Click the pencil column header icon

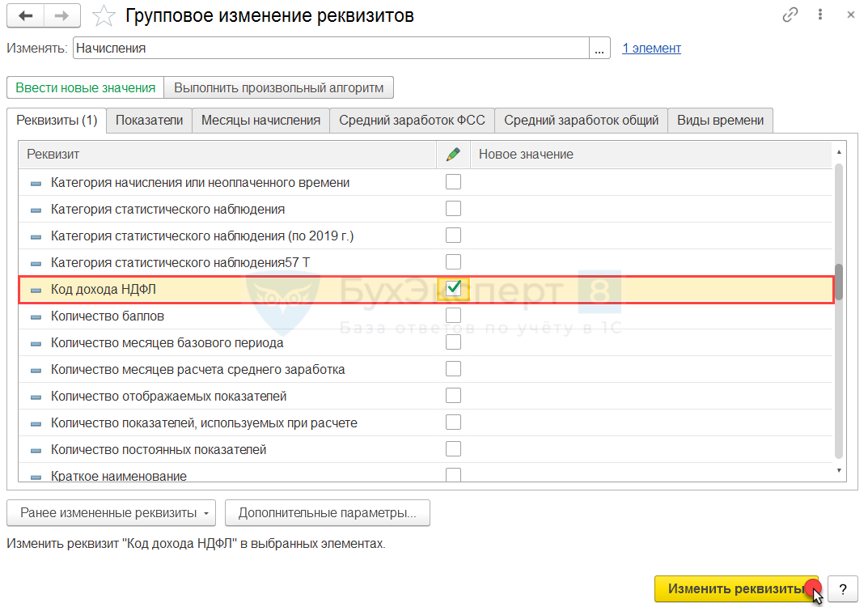click(x=453, y=154)
